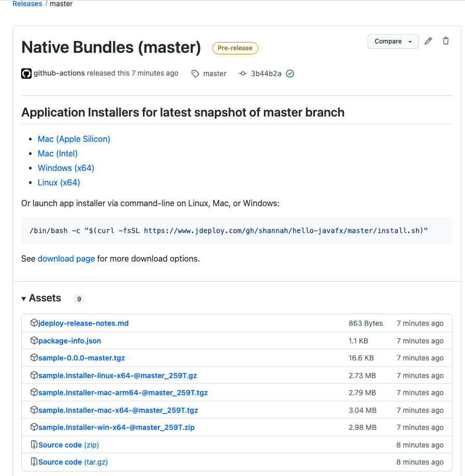Click the trash delete release icon

pos(445,41)
